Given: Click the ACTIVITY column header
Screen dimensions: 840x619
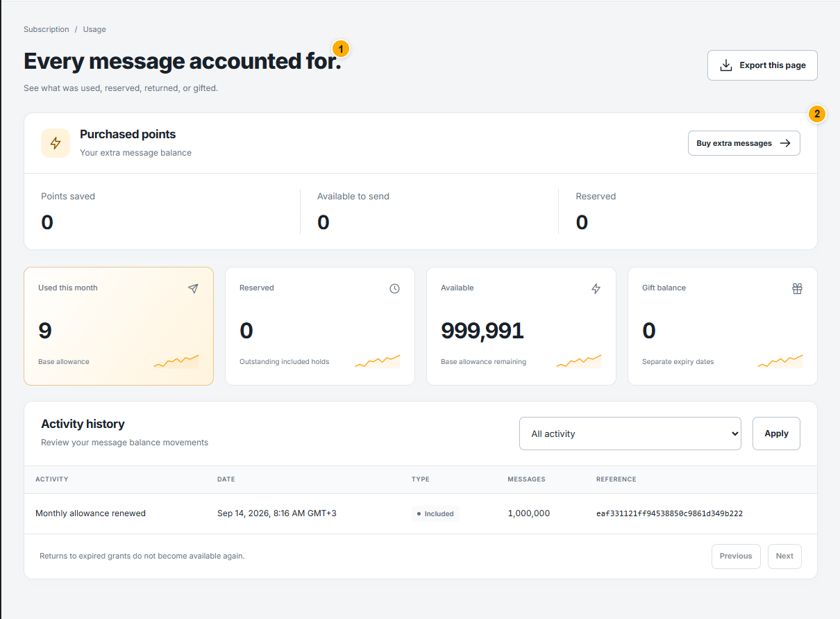Looking at the screenshot, I should click(x=52, y=479).
